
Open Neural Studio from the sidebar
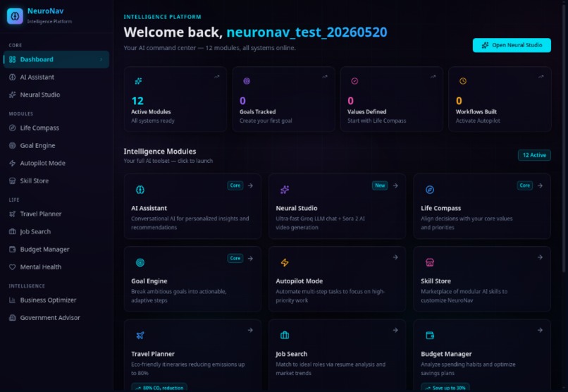(x=56, y=95)
